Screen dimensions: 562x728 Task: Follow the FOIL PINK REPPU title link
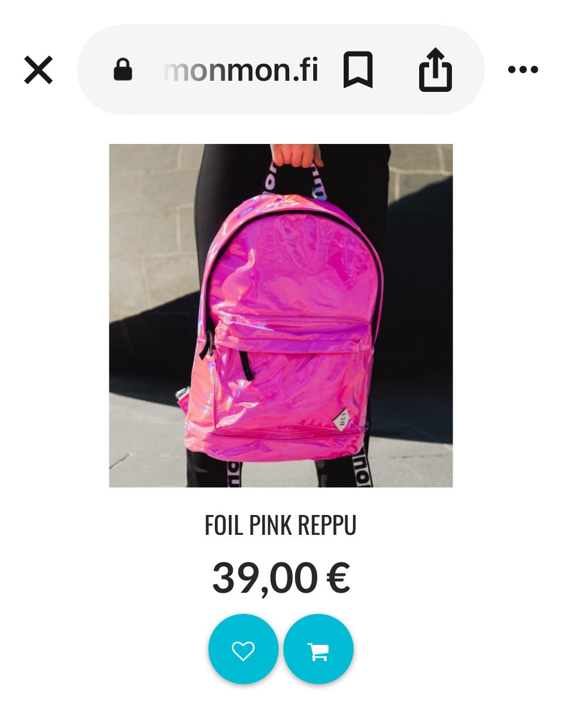[x=280, y=525]
